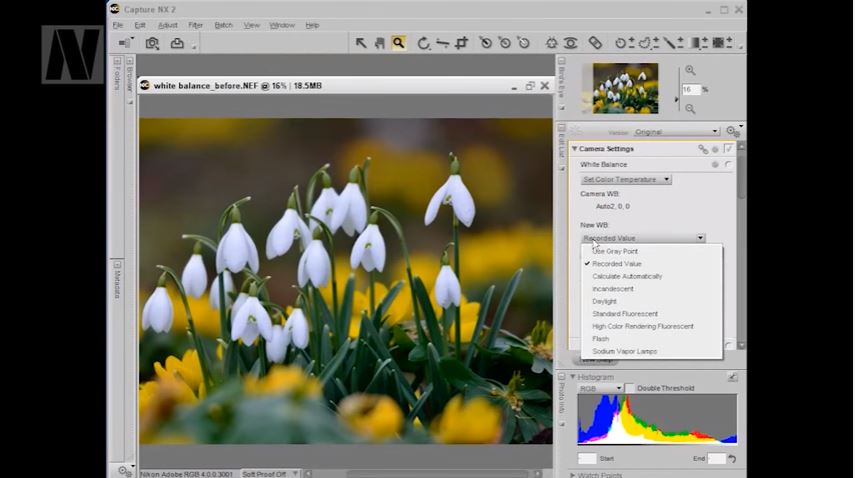Screen dimensions: 855x478
Task: Click the Bird's Eye image thumbnail
Action: tap(625, 88)
